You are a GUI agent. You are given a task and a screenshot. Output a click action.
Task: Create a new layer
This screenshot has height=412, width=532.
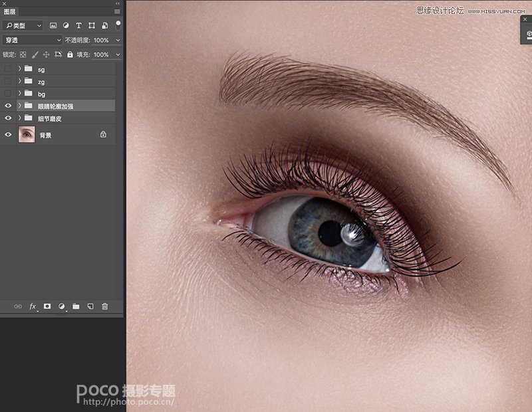pyautogui.click(x=90, y=306)
